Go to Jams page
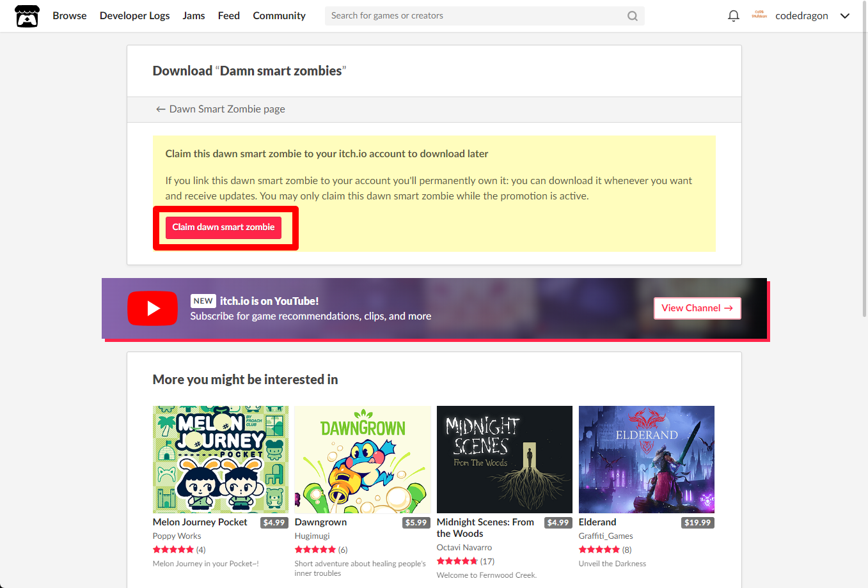The width and height of the screenshot is (868, 588). (x=194, y=15)
